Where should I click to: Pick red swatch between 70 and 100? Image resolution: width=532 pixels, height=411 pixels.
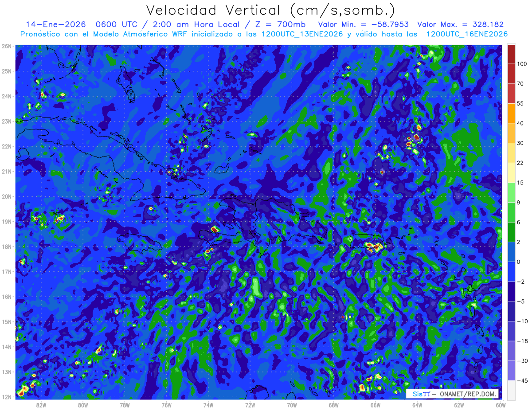pyautogui.click(x=511, y=74)
